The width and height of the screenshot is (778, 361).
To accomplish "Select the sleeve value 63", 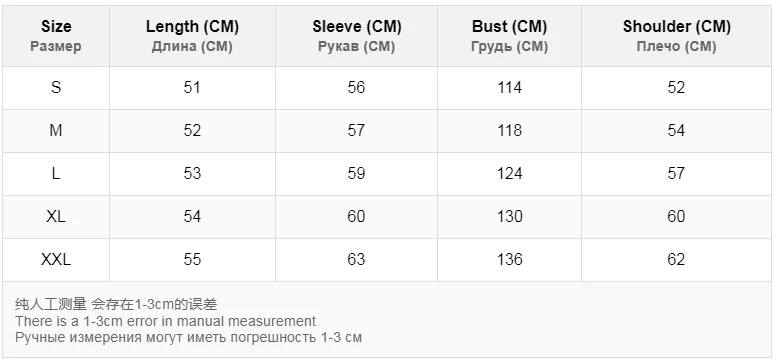I will [356, 259].
